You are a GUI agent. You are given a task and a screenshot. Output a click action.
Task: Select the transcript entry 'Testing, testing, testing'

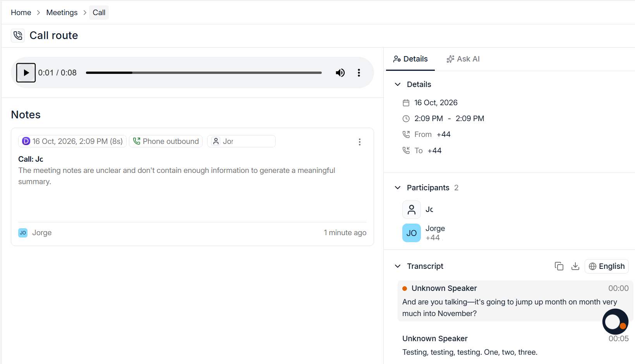pyautogui.click(x=515, y=345)
